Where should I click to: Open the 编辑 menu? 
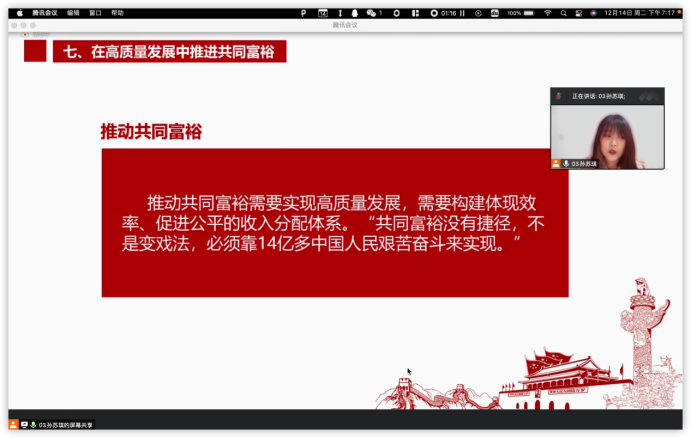73,13
